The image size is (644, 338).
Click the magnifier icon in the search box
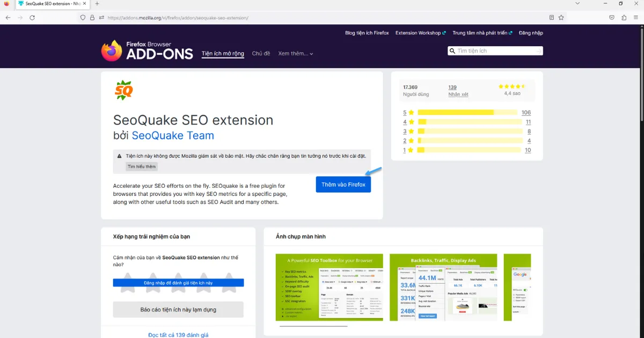click(452, 51)
